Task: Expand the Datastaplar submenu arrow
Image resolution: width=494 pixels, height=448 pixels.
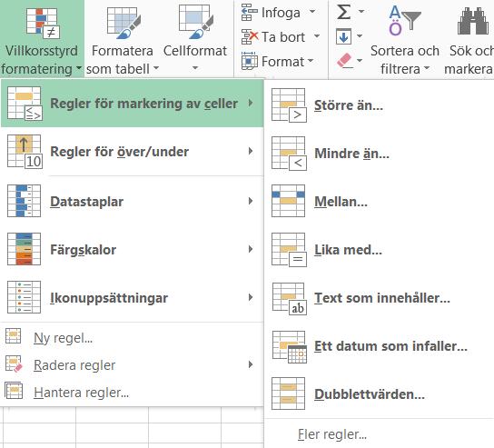Action: 251,201
